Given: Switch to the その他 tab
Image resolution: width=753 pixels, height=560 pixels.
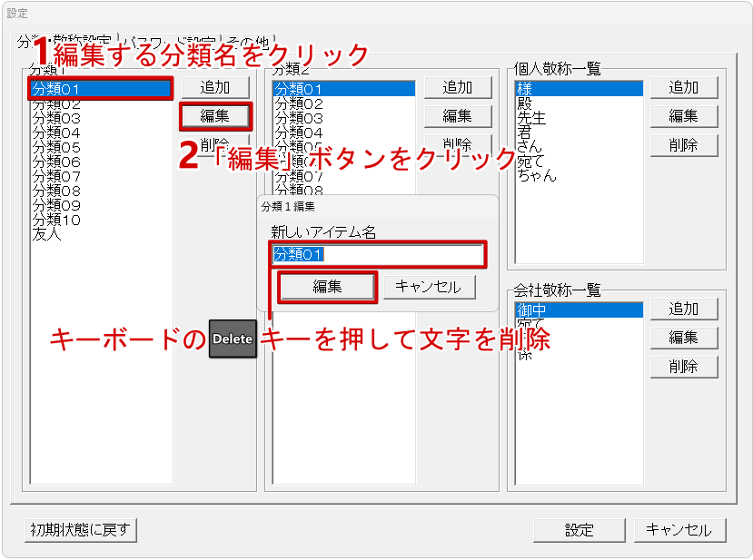Looking at the screenshot, I should (x=249, y=42).
